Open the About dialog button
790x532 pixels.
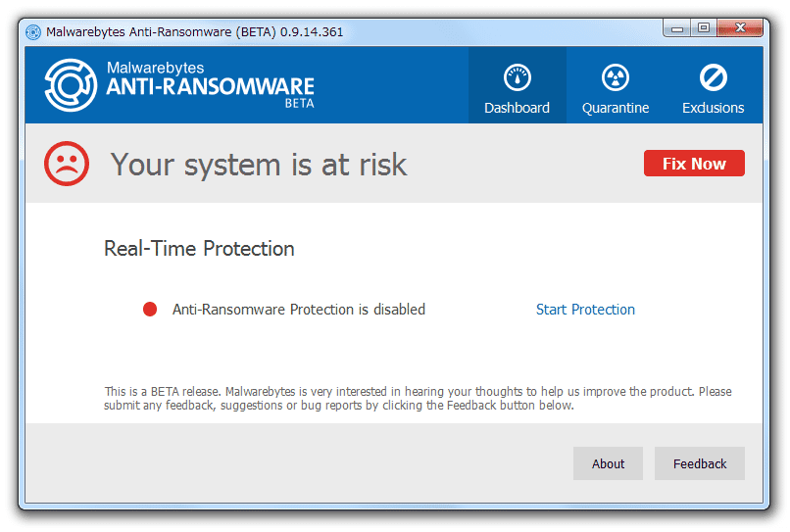[608, 463]
